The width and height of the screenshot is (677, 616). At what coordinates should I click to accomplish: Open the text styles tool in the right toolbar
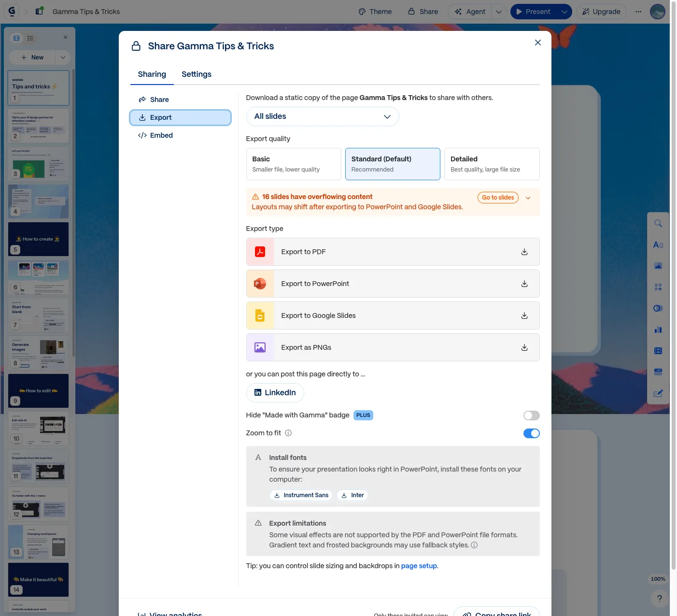point(658,244)
